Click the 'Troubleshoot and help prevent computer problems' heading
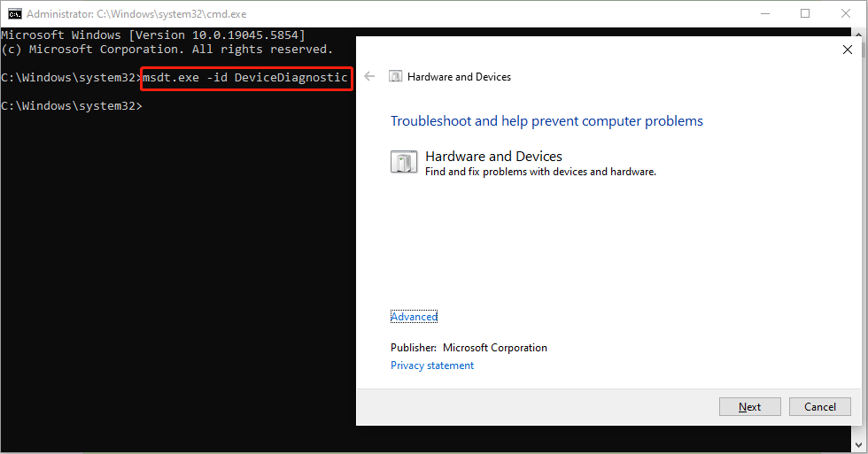 point(546,120)
